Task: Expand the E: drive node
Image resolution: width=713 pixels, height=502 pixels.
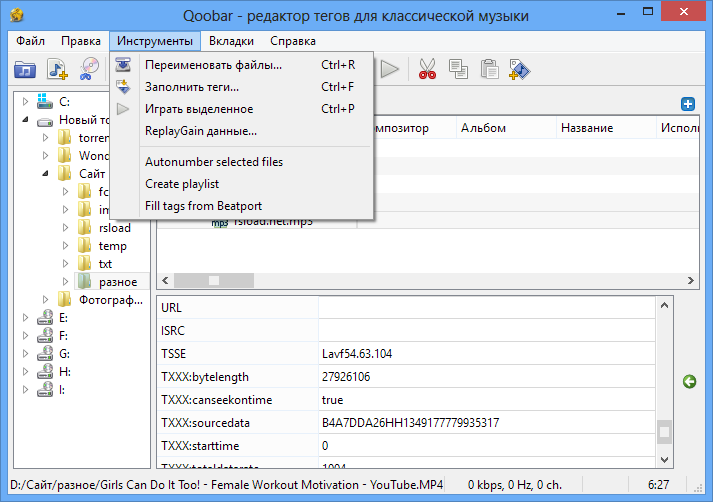Action: click(25, 318)
